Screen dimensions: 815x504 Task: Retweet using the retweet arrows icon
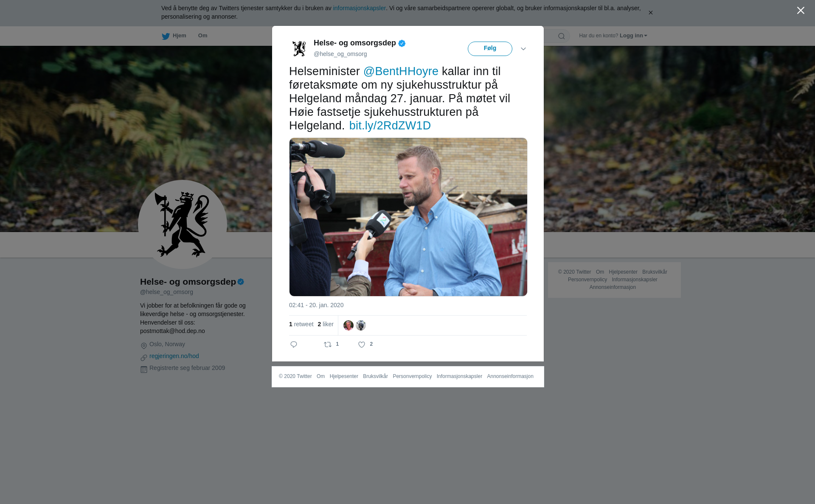click(x=328, y=344)
